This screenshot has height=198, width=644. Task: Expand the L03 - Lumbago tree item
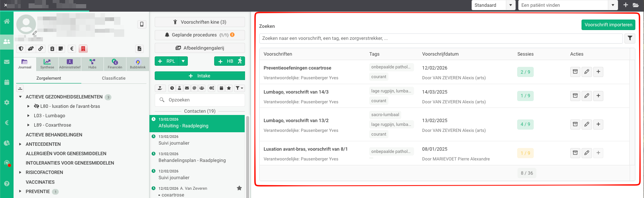point(28,116)
